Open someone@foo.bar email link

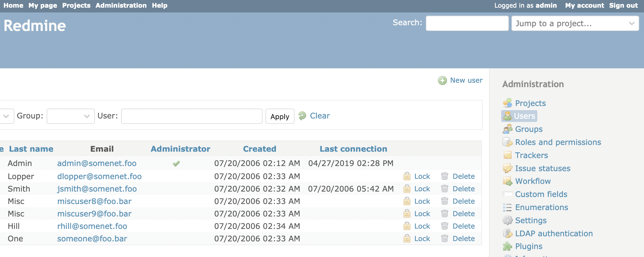(x=92, y=238)
